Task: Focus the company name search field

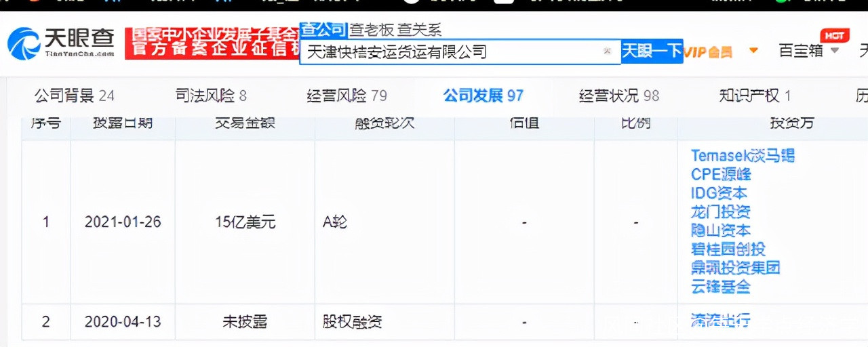Action: point(460,52)
